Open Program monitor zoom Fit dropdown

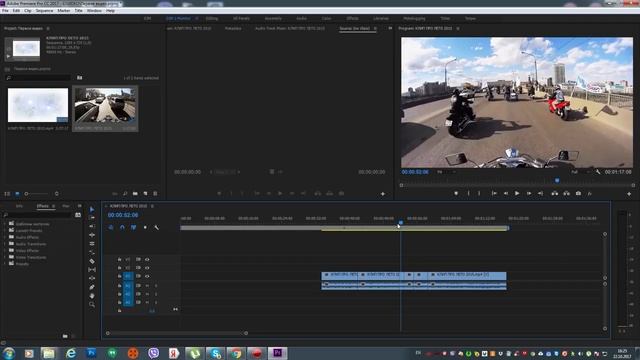(x=446, y=172)
